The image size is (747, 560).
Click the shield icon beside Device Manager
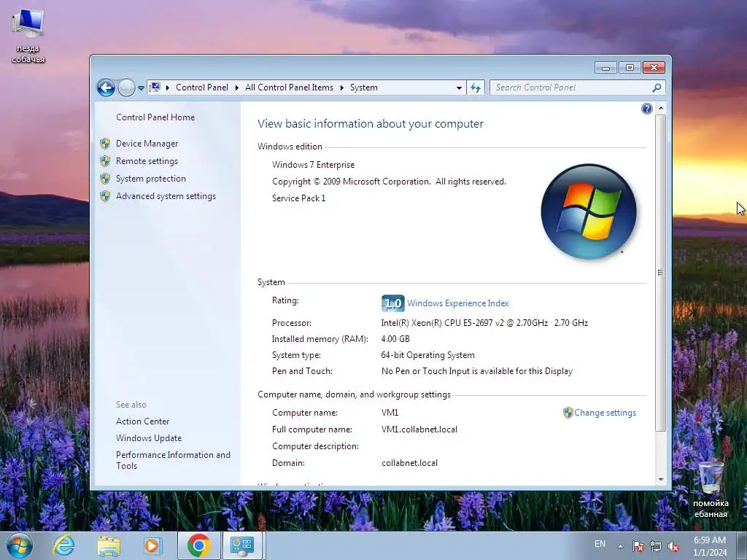click(x=105, y=144)
